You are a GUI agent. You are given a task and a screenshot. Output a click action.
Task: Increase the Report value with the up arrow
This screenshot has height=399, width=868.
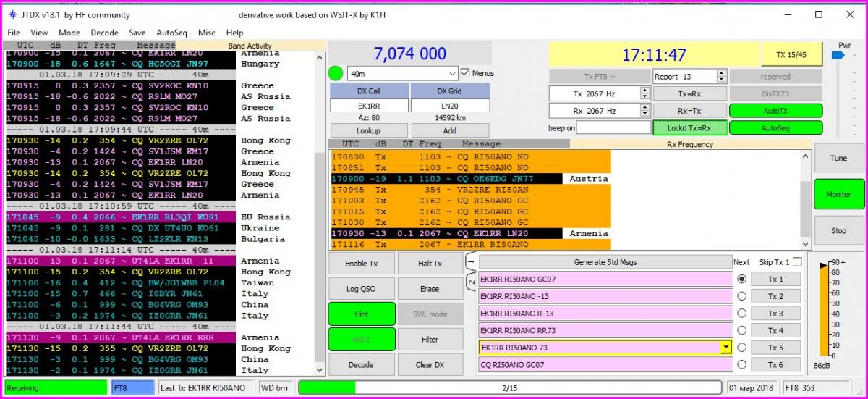click(721, 73)
